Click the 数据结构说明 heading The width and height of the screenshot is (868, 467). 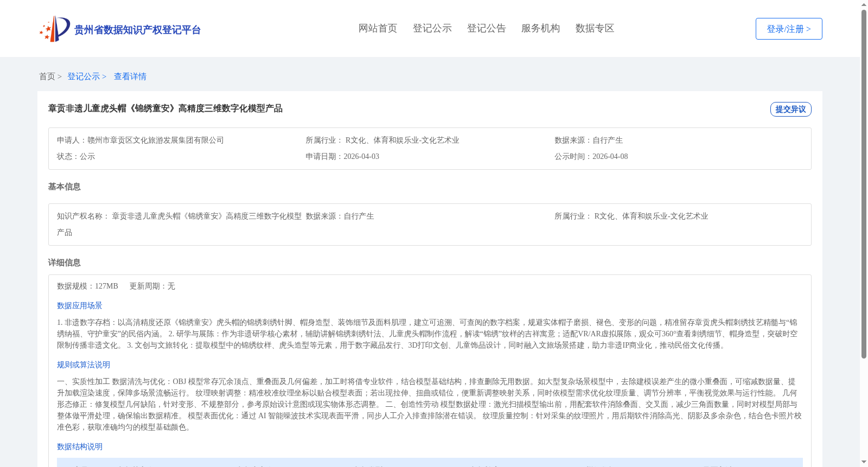point(80,446)
